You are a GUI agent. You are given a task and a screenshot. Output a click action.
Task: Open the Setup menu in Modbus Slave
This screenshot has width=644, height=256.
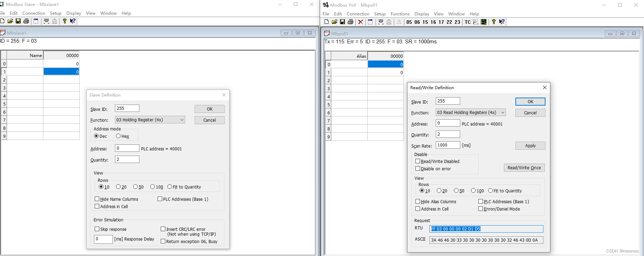pos(56,13)
